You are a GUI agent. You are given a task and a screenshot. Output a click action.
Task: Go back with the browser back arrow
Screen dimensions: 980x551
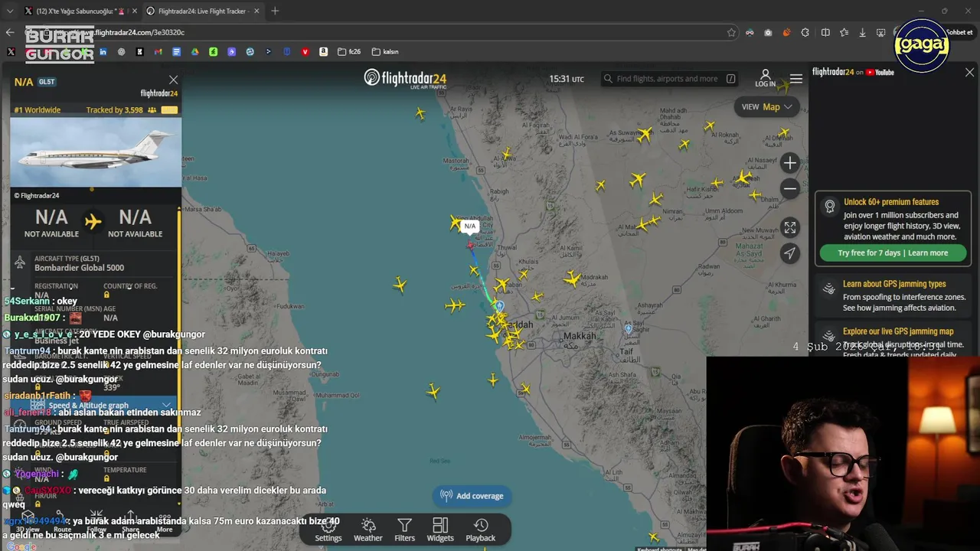[10, 32]
